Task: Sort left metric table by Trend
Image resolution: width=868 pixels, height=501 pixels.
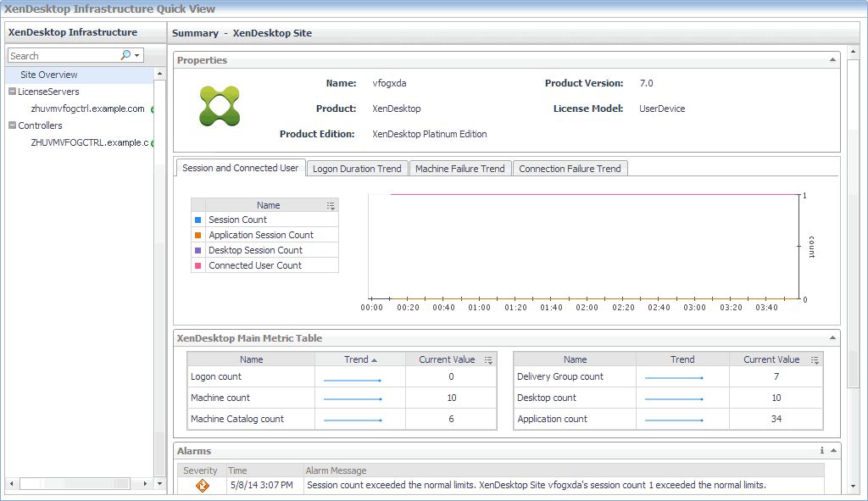Action: (x=360, y=359)
